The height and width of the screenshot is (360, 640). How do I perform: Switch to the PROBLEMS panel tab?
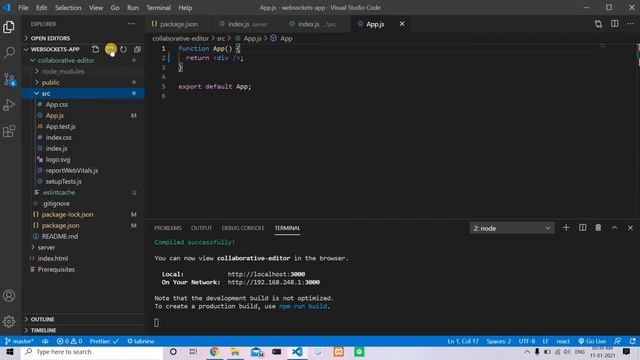pos(168,228)
